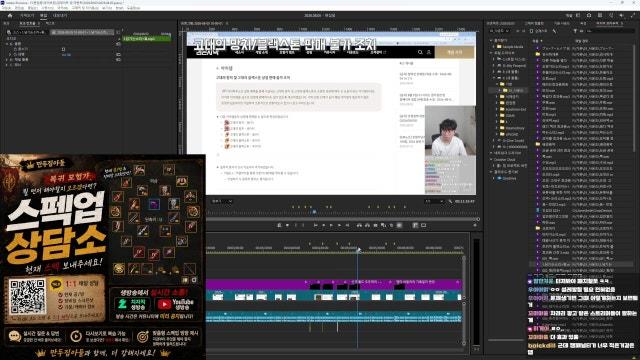The height and width of the screenshot is (360, 640).
Task: Toggle the fx effect enable icon in Effect Controls
Action: [x=11, y=44]
